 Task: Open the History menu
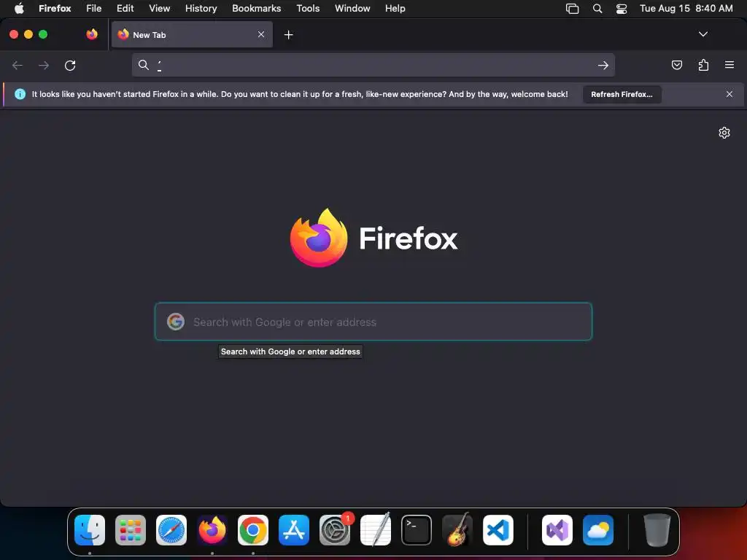coord(201,9)
